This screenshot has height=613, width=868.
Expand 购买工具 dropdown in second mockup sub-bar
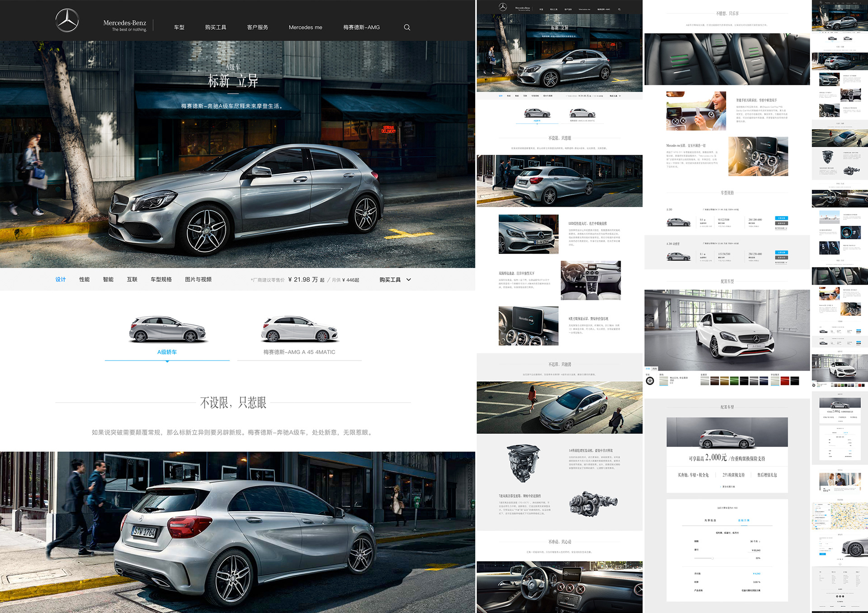(x=615, y=96)
